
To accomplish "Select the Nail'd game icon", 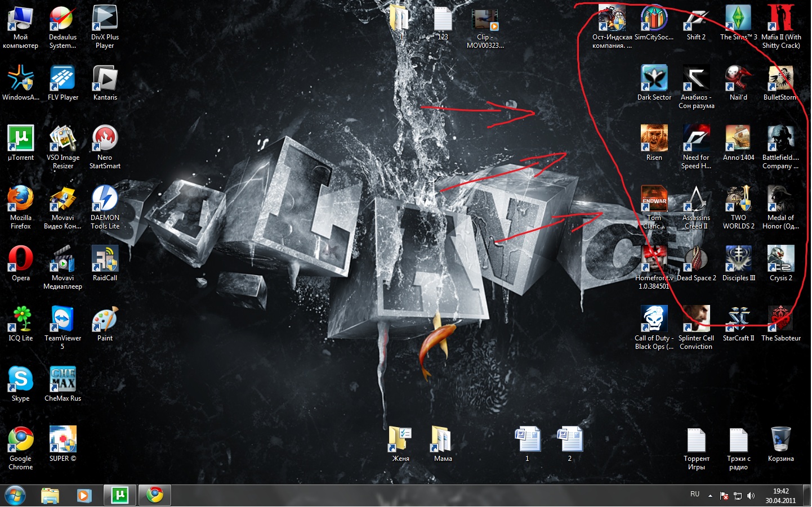I will pos(738,83).
